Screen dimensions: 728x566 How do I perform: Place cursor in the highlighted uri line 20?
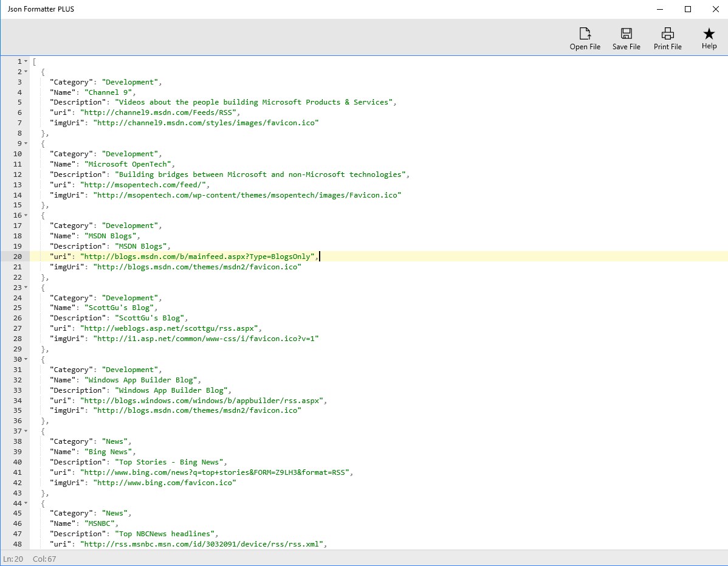point(201,256)
